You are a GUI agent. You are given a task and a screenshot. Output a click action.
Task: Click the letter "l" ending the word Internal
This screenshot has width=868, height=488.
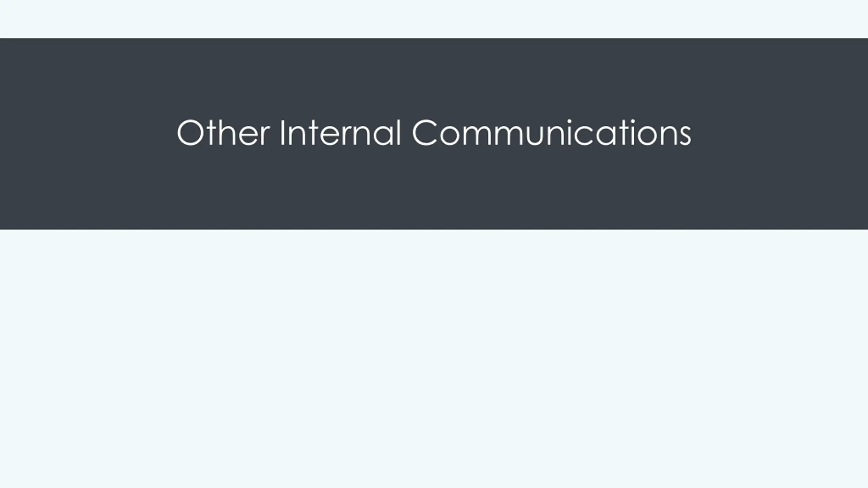tap(399, 133)
